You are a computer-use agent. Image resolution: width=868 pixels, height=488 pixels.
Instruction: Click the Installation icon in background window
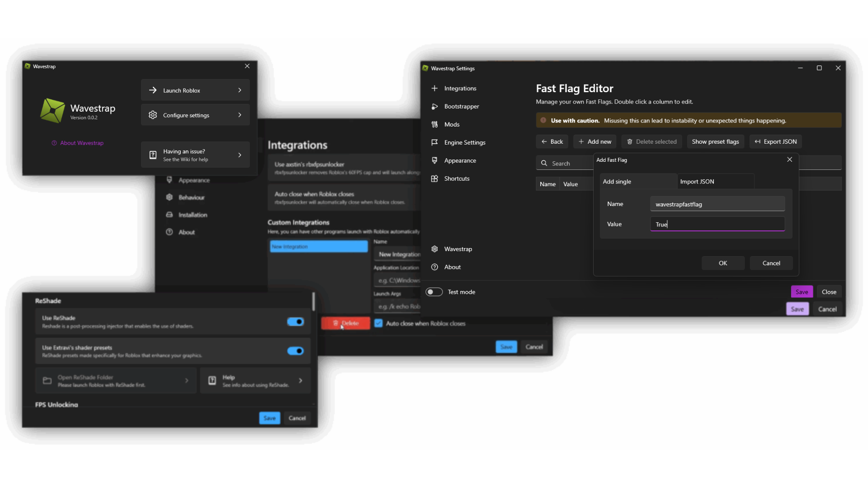pos(170,215)
